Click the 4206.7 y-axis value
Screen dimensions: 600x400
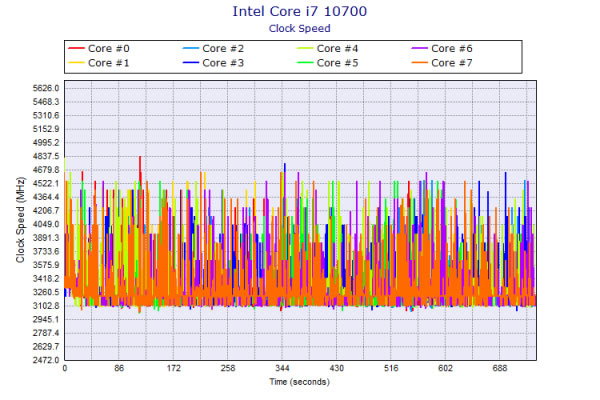[x=46, y=211]
